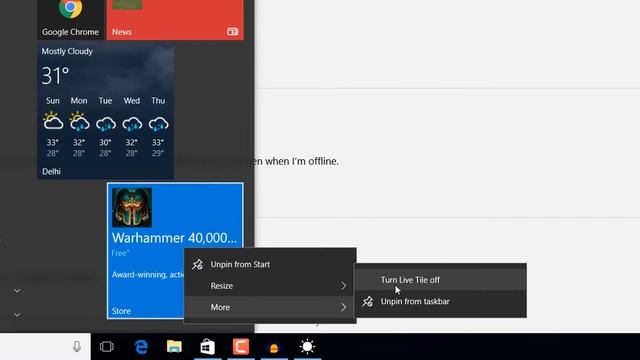The image size is (640, 360).
Task: Open the Weather tile for Delhi
Action: (106, 112)
